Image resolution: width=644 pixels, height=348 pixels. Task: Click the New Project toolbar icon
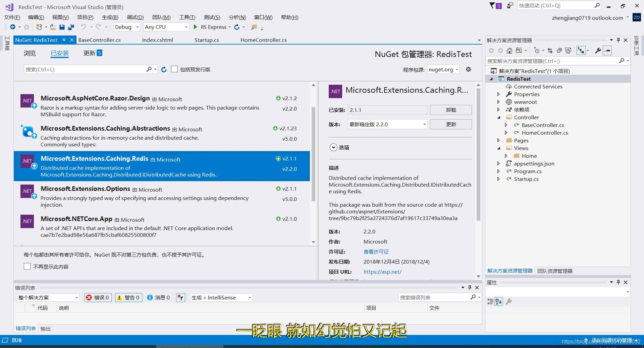tap(39, 27)
